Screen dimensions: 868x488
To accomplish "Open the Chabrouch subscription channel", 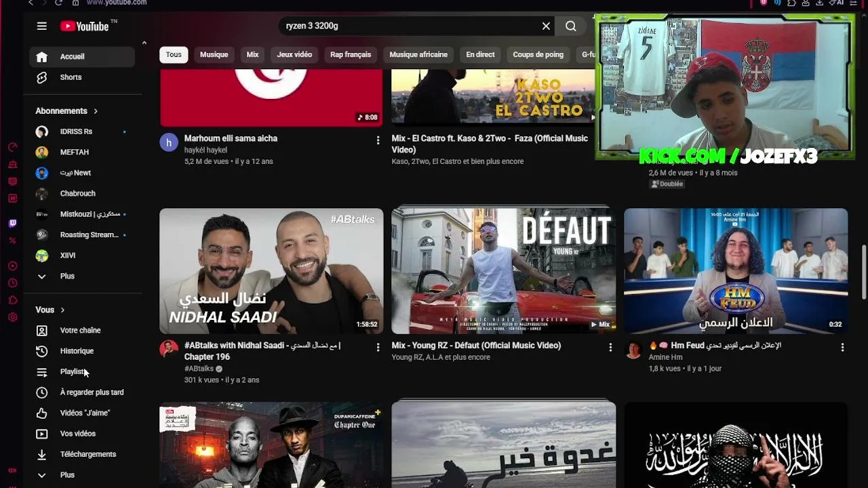I will point(82,194).
